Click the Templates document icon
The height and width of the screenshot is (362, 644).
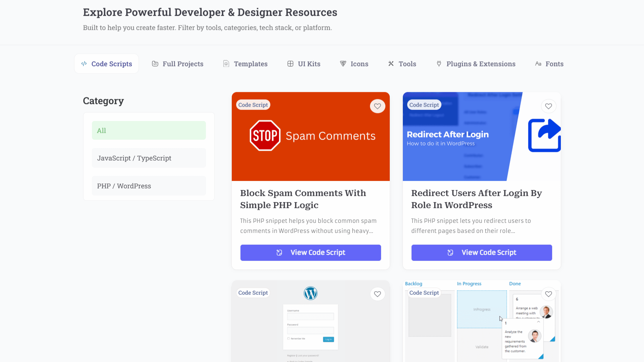pyautogui.click(x=226, y=64)
